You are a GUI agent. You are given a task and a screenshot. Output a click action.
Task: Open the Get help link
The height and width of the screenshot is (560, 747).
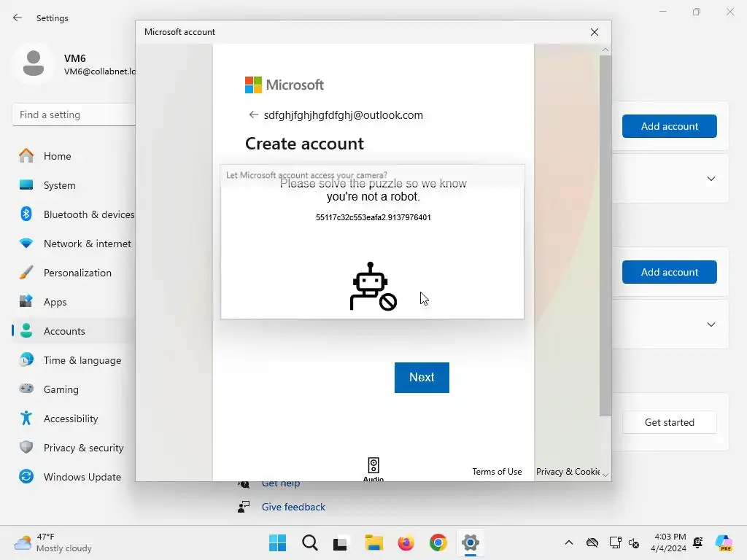point(281,483)
